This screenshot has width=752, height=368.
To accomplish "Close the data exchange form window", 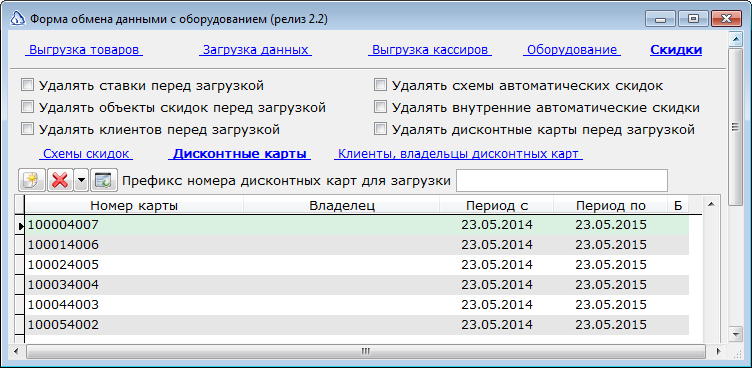I will [x=727, y=19].
